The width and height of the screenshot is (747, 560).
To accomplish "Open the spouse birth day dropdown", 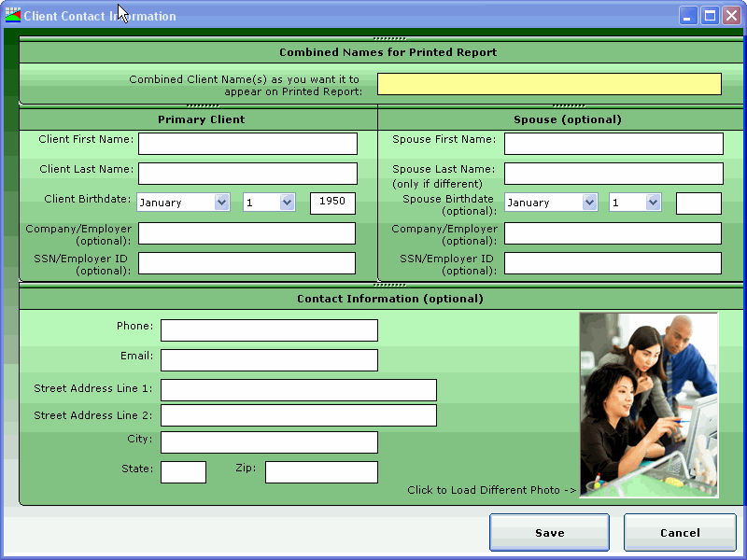I will tap(635, 203).
